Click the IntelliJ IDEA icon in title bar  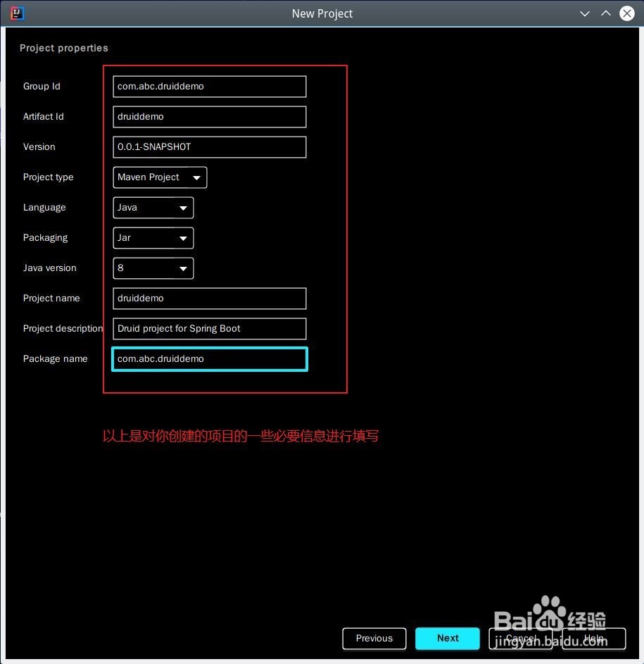(x=17, y=13)
